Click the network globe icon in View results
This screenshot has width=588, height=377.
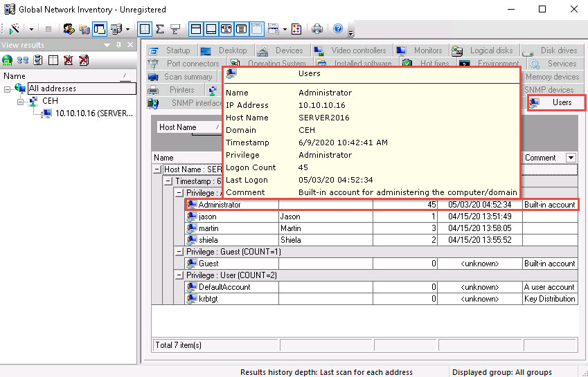7,60
